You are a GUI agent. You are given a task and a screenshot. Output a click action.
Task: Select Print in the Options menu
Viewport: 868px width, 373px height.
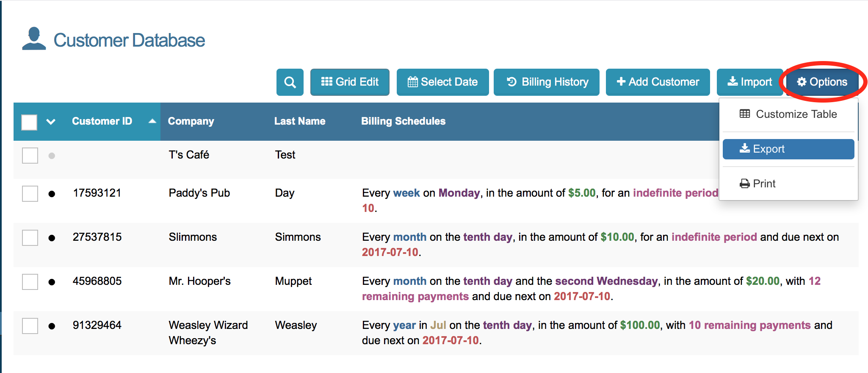coord(757,184)
